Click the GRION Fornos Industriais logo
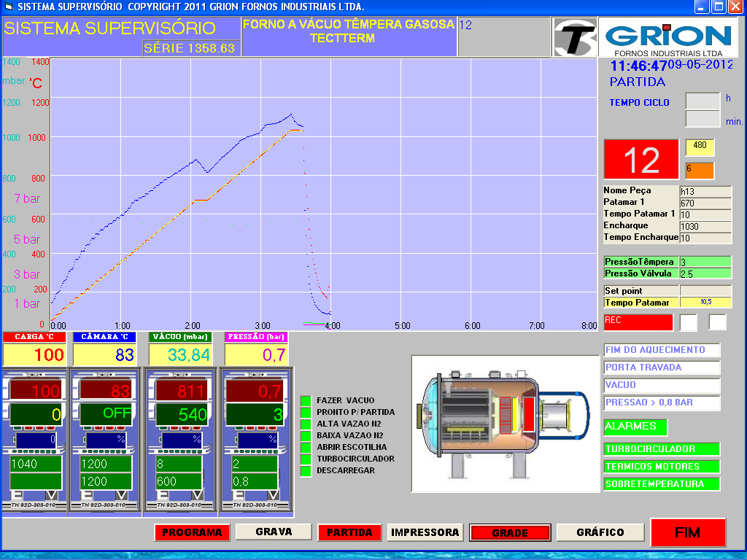Viewport: 747px width, 560px height. point(669,38)
